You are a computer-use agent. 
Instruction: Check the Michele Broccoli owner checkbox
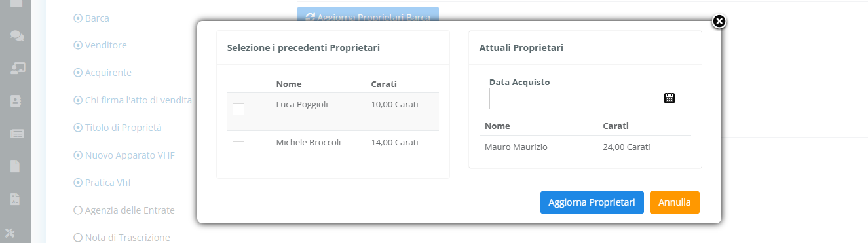pyautogui.click(x=238, y=147)
